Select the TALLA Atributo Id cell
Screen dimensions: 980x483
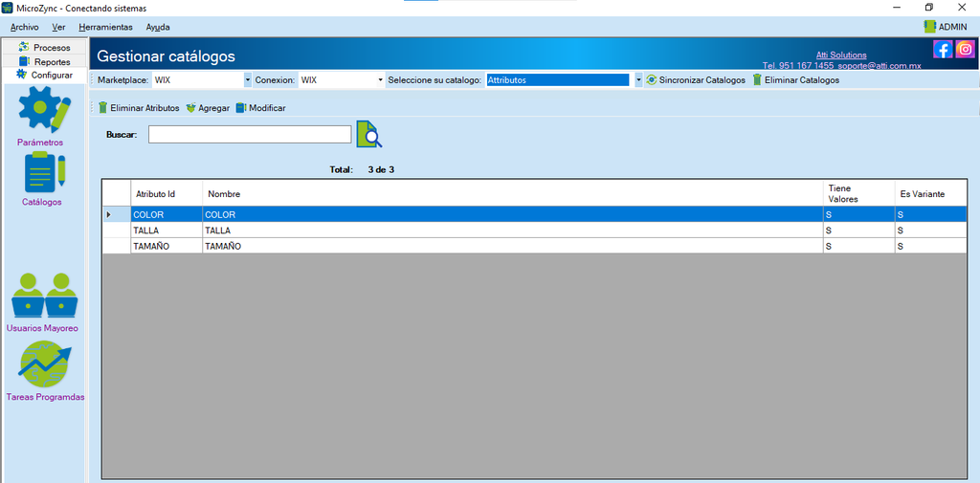[x=167, y=231]
